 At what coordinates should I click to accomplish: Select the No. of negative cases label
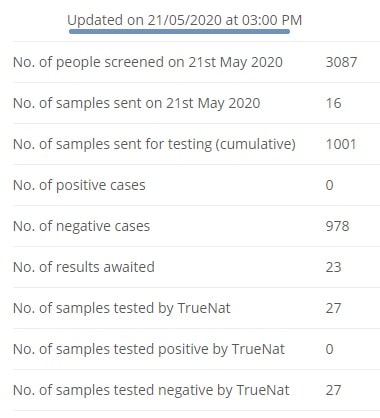(82, 226)
